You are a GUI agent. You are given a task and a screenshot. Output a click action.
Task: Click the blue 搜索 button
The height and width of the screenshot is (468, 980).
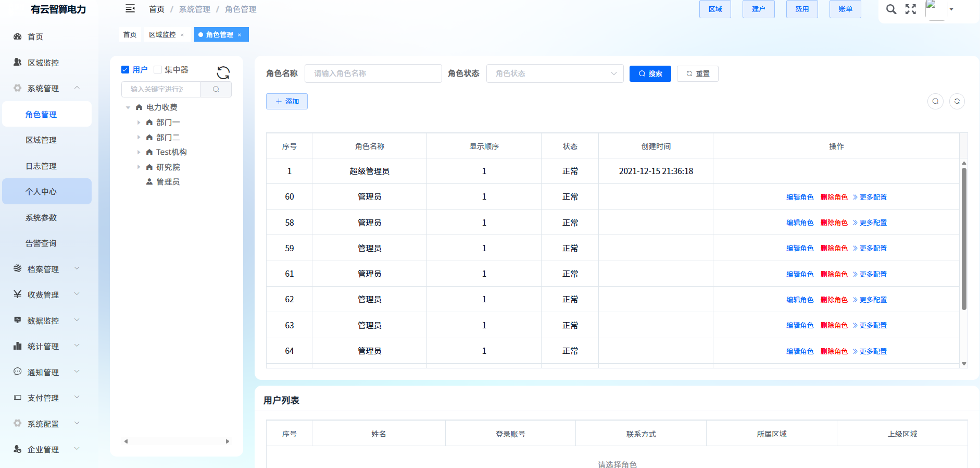(x=650, y=73)
